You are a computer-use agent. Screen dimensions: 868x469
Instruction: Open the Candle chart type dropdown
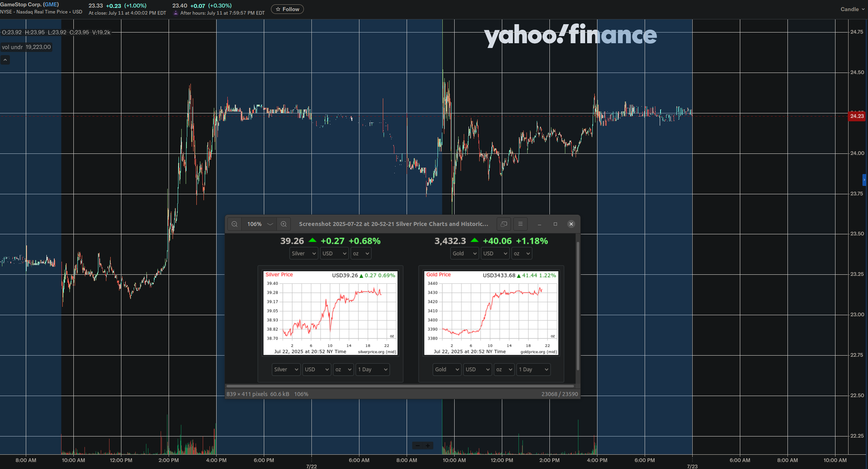(x=853, y=9)
